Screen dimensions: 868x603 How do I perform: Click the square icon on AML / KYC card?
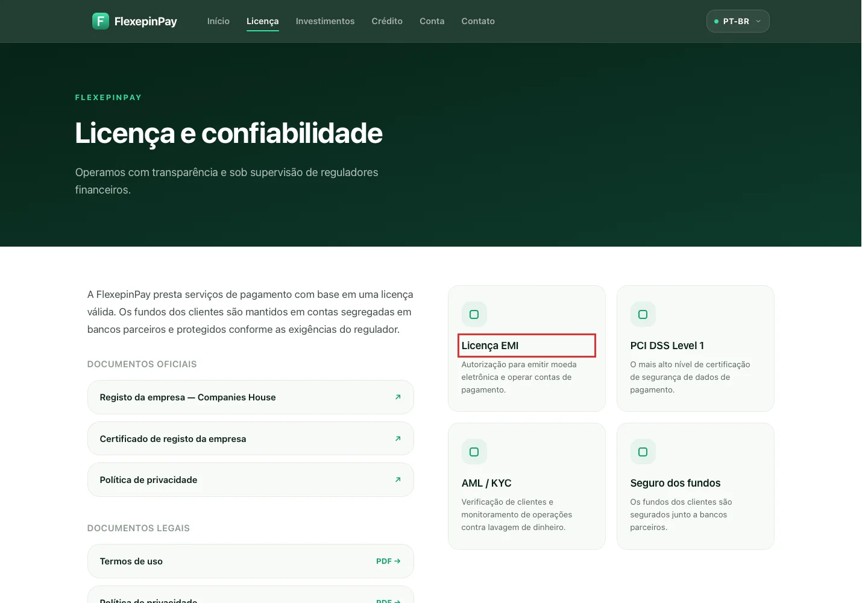pyautogui.click(x=474, y=452)
